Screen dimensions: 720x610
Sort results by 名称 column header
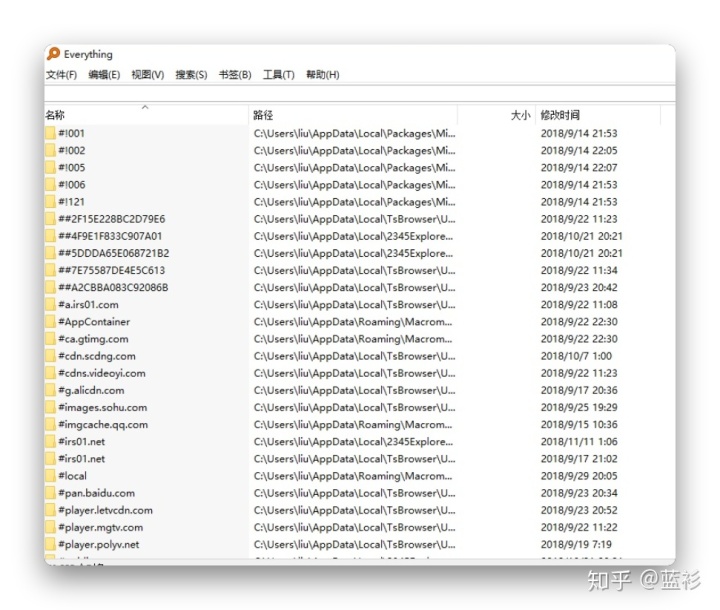point(146,115)
